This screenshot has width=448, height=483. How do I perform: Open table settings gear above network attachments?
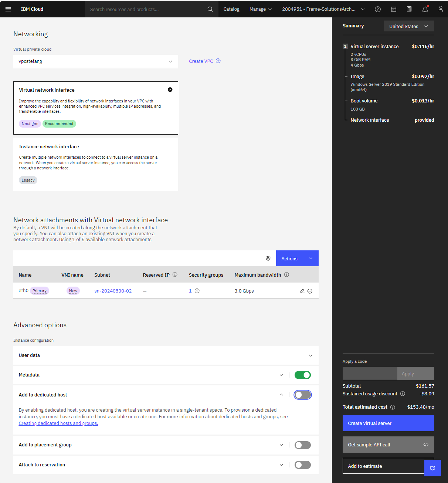click(268, 258)
